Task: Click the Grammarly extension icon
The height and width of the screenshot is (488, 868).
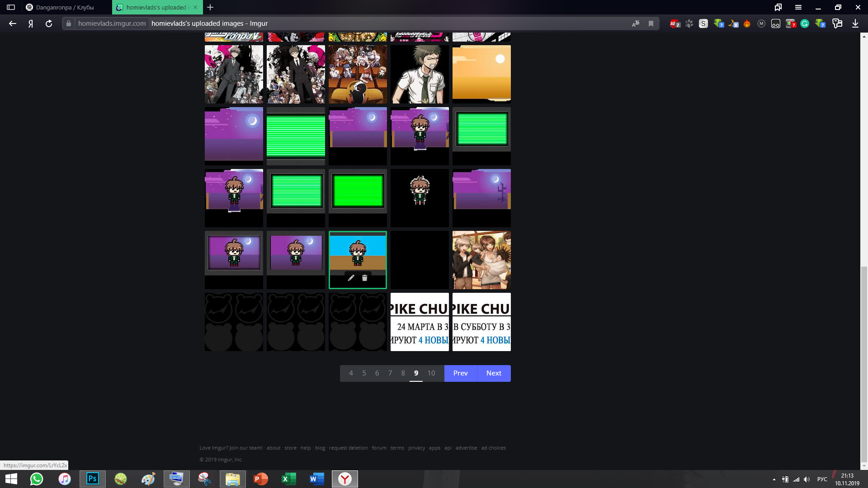Action: [x=805, y=23]
